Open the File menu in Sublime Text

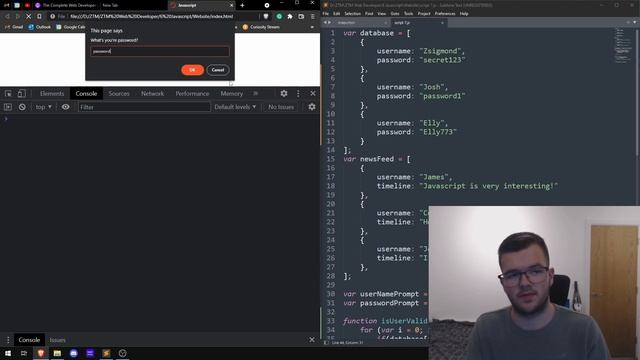pos(326,13)
